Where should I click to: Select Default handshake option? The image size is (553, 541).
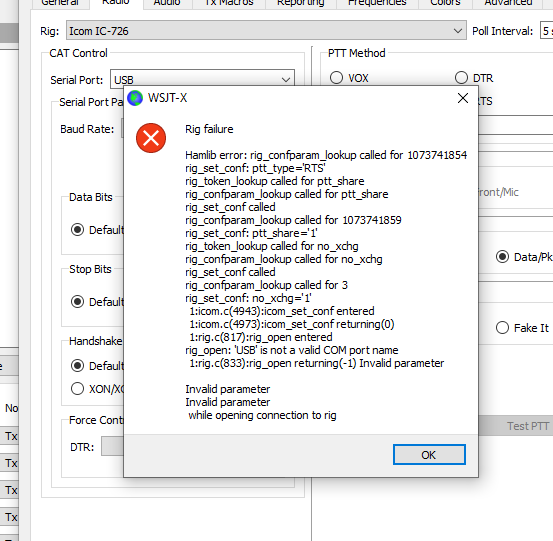77,366
